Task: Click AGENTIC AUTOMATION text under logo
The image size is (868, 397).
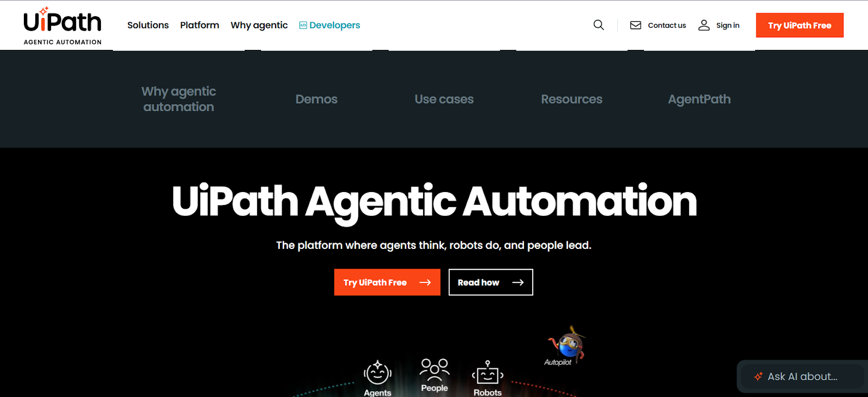Action: tap(62, 42)
